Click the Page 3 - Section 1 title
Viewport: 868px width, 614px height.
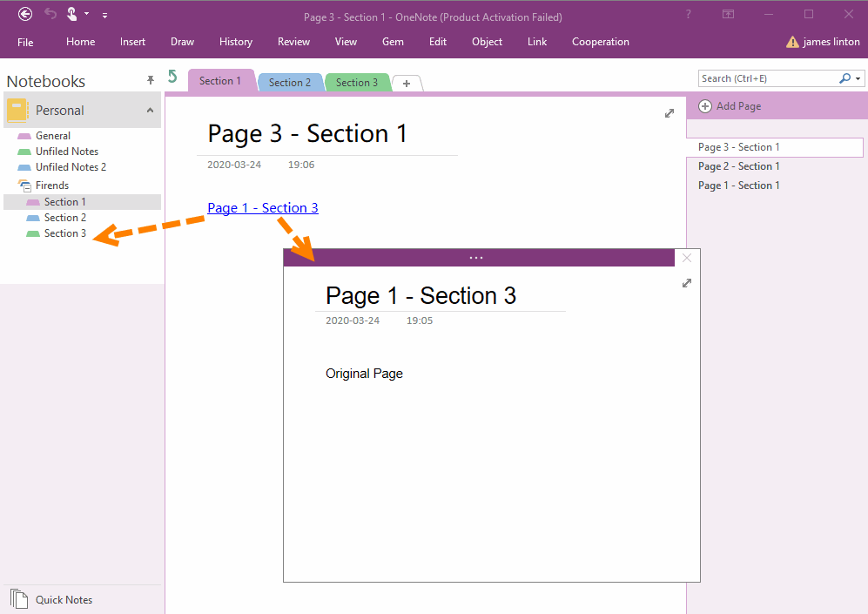[307, 134]
